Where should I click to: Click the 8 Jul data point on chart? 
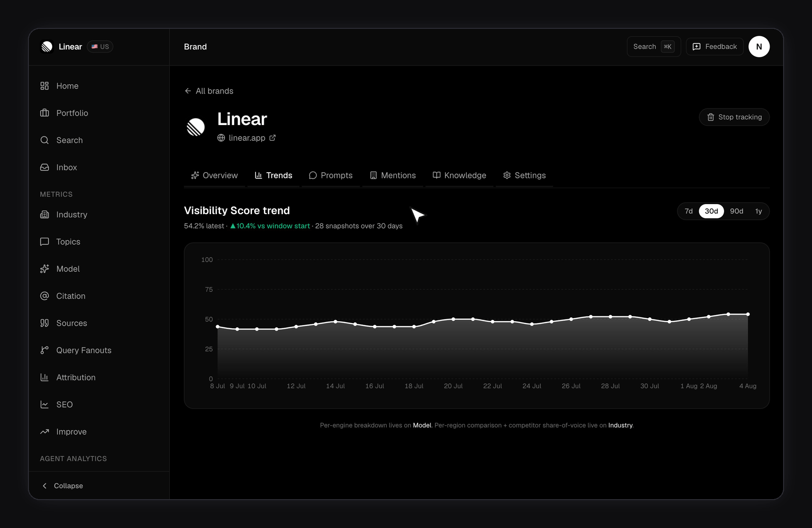[x=217, y=327]
